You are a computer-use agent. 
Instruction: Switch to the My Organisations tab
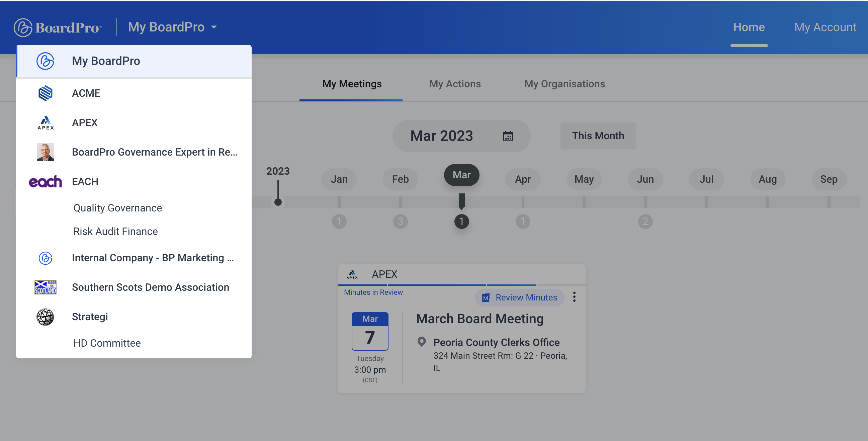(x=565, y=84)
